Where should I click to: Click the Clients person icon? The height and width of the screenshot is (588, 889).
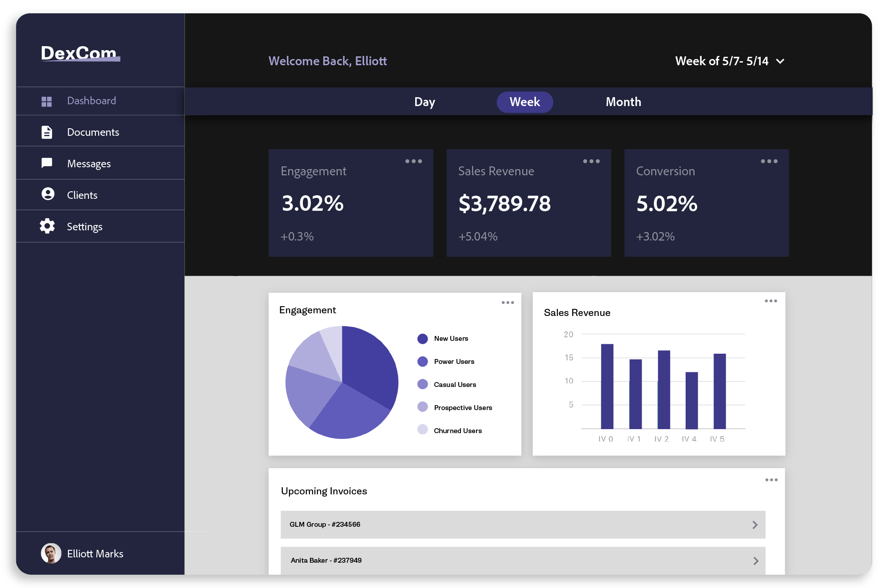point(47,194)
